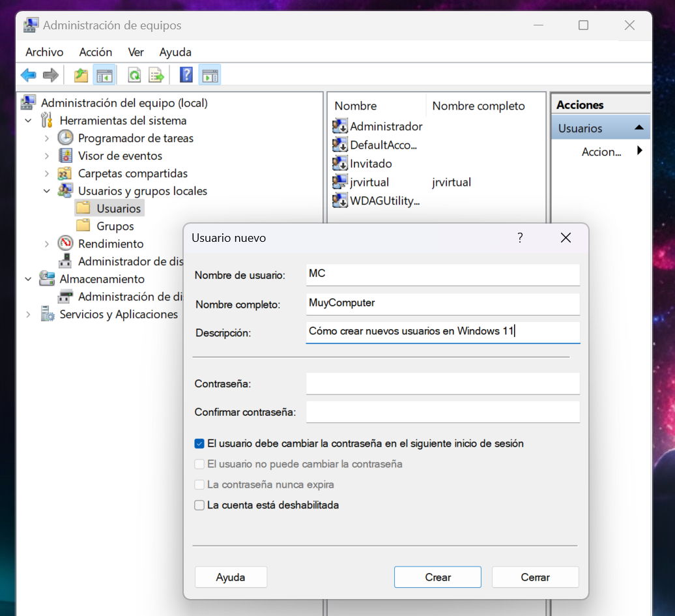
Task: Click the Cerrar button in dialog
Action: click(x=535, y=577)
